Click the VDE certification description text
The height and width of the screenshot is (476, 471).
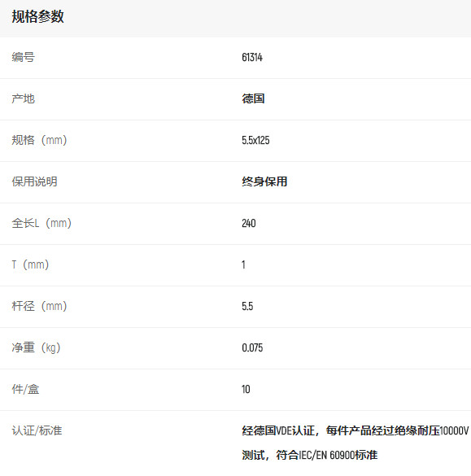355,443
